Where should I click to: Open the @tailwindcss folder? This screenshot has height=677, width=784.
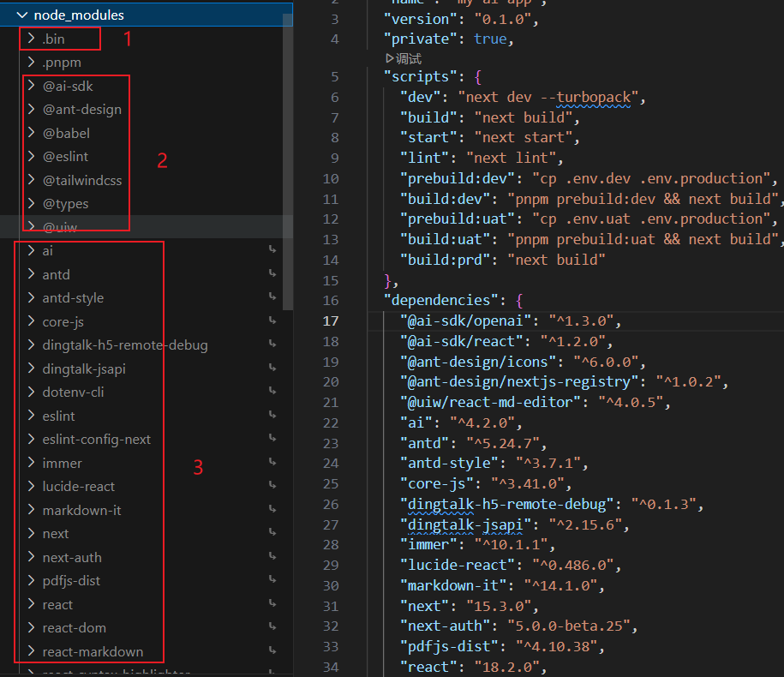click(x=82, y=180)
